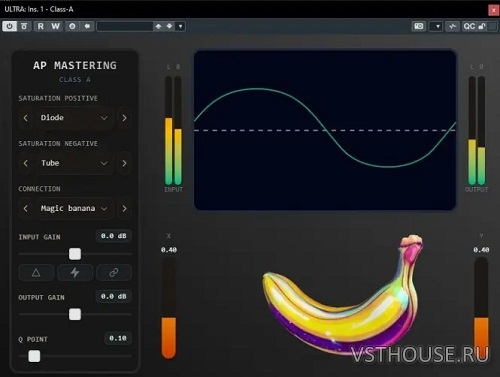Select next Saturation Negative type
Image resolution: width=500 pixels, height=377 pixels.
click(124, 163)
